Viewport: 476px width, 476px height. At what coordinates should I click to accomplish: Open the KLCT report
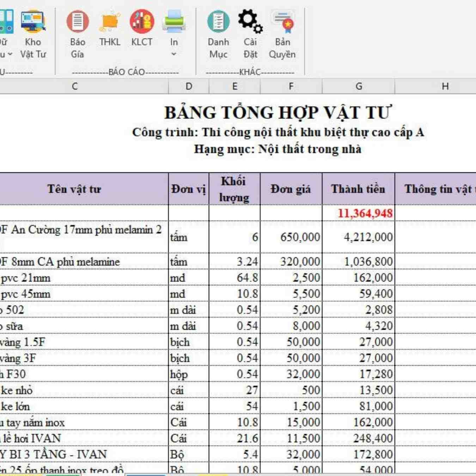[x=142, y=29]
